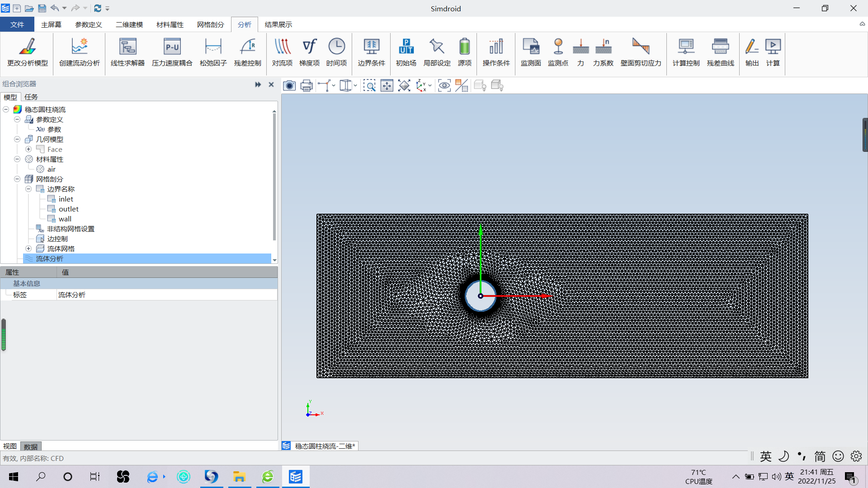Open the 时间项 settings

[336, 52]
